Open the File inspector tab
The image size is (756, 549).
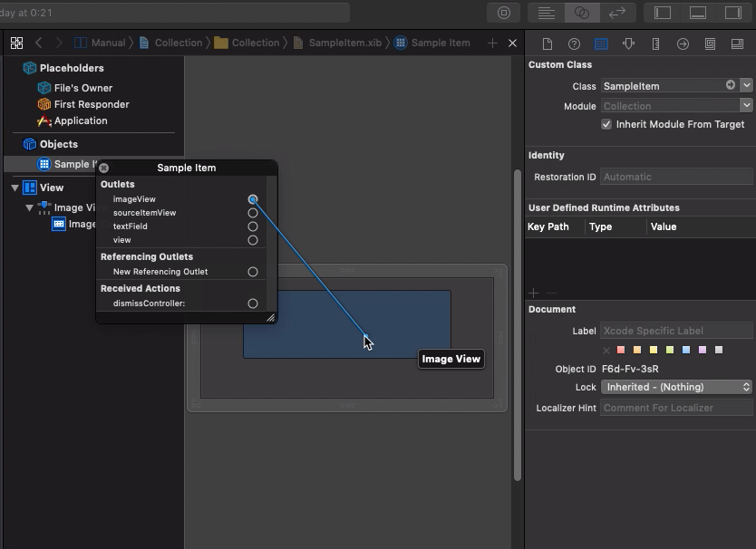click(x=547, y=43)
